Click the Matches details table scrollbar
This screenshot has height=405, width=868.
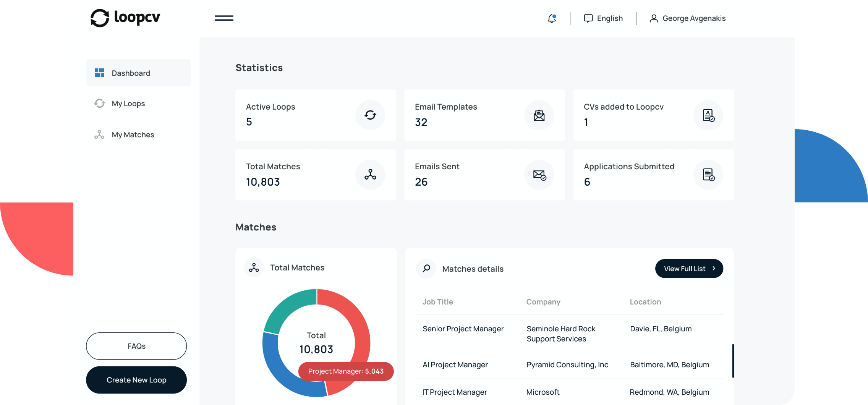(x=733, y=361)
